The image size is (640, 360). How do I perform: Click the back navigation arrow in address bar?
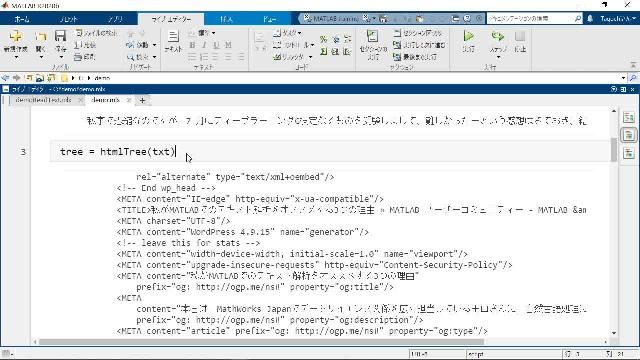point(5,78)
